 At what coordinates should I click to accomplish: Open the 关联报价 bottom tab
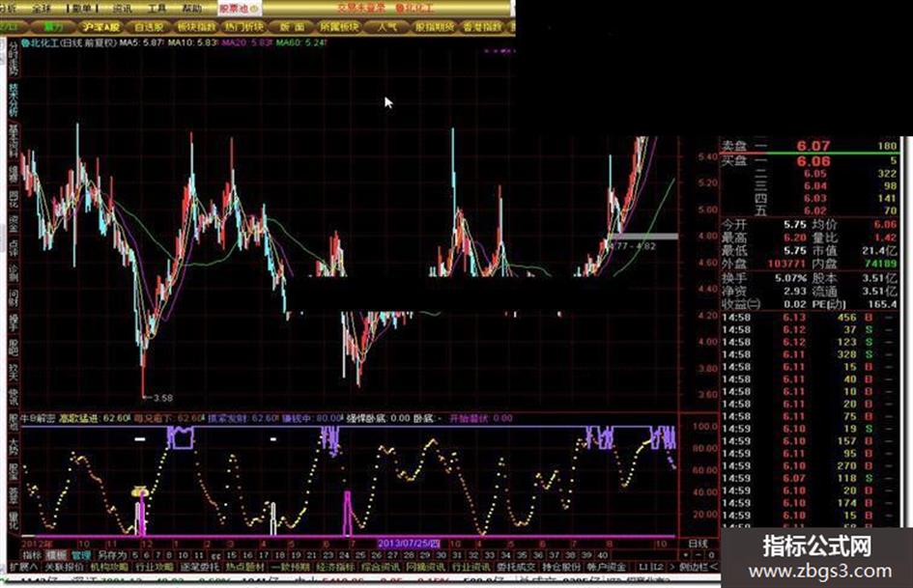(x=65, y=567)
